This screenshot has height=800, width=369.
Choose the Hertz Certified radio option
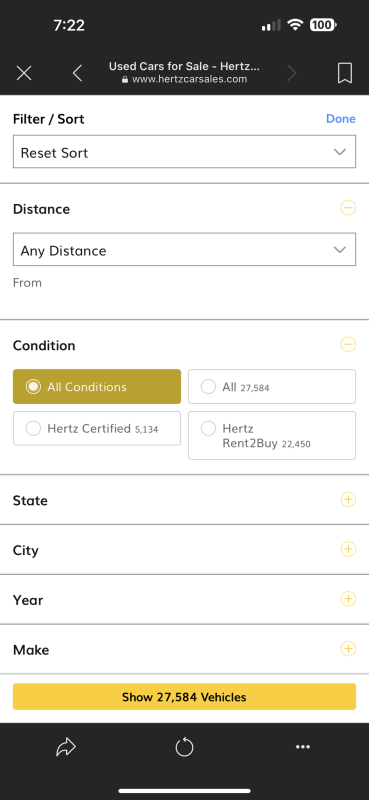pyautogui.click(x=97, y=429)
